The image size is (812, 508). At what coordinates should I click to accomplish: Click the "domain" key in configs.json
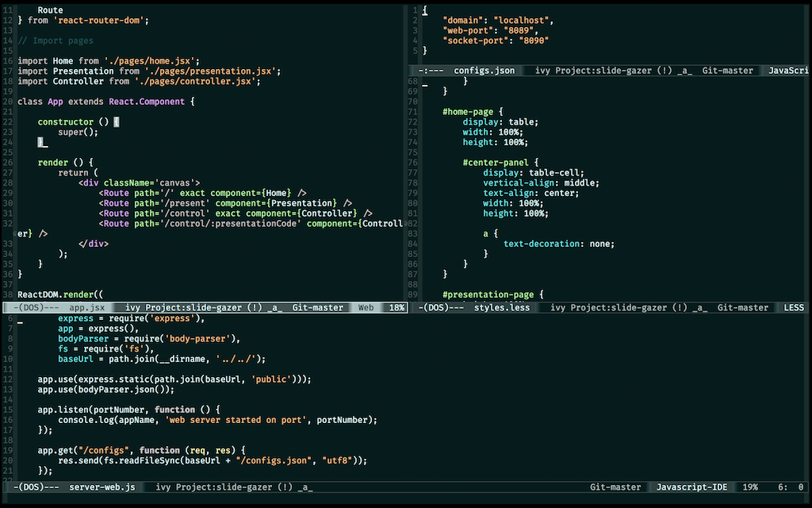click(x=463, y=20)
